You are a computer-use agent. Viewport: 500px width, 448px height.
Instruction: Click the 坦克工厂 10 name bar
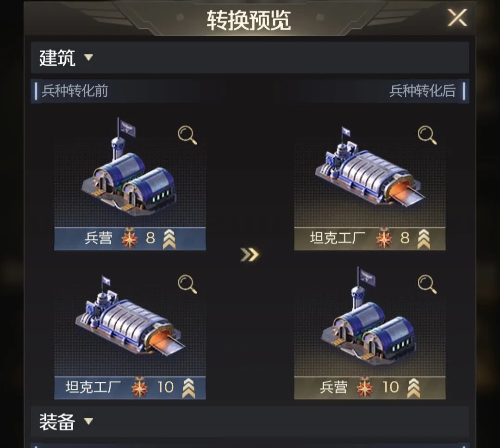point(130,388)
